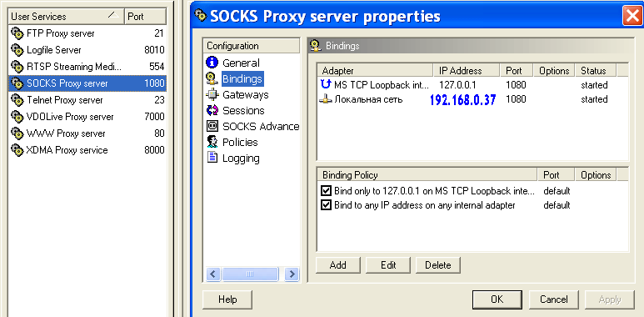Click the MS TCP Loopback adapter icon
Viewport: 644px width, 317px height.
(326, 85)
